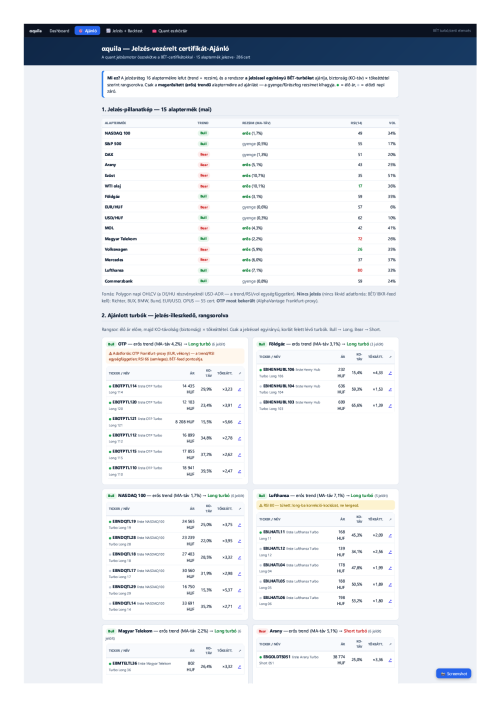Image resolution: width=500 pixels, height=707 pixels.
Task: Open the link icon in first Földgáz turbo row
Action: click(x=390, y=373)
